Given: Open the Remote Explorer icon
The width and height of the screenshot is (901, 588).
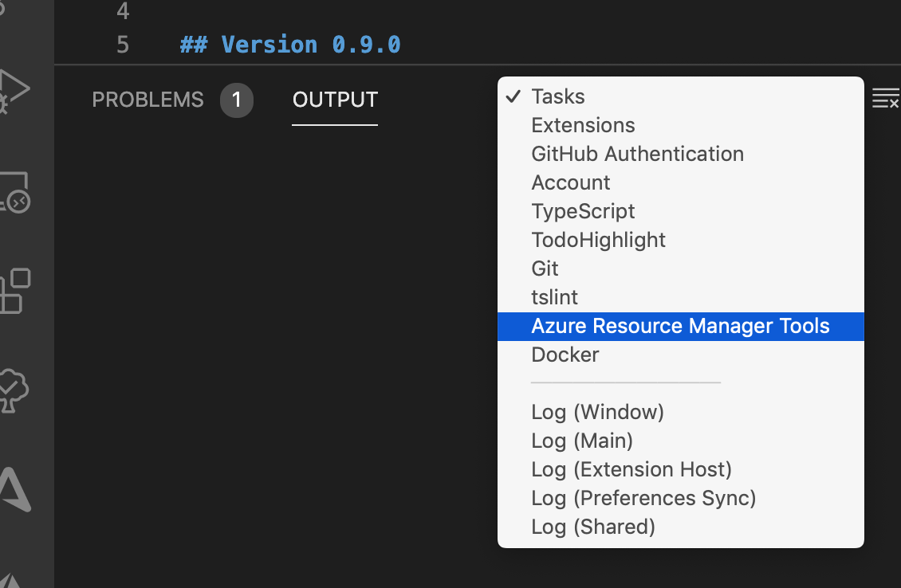Looking at the screenshot, I should click(x=14, y=192).
